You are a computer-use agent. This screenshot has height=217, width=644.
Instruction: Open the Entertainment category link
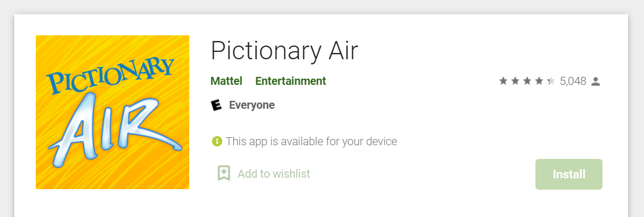click(291, 81)
